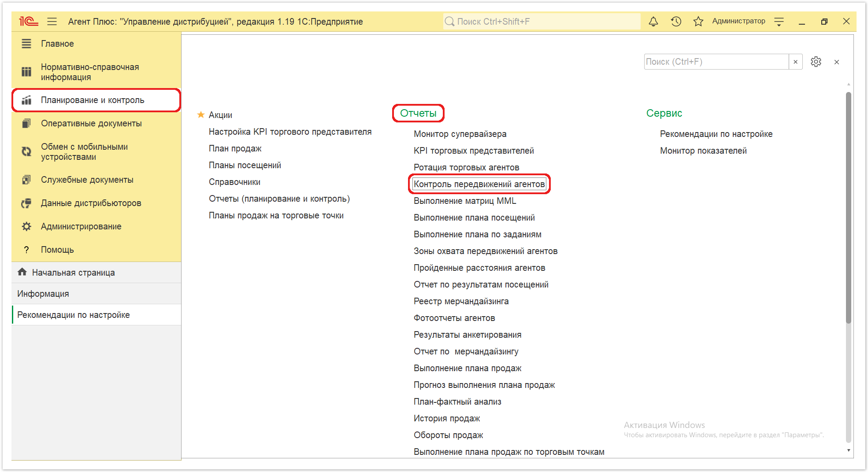
Task: Open Отчет по мерчандайзингу report
Action: click(x=466, y=351)
